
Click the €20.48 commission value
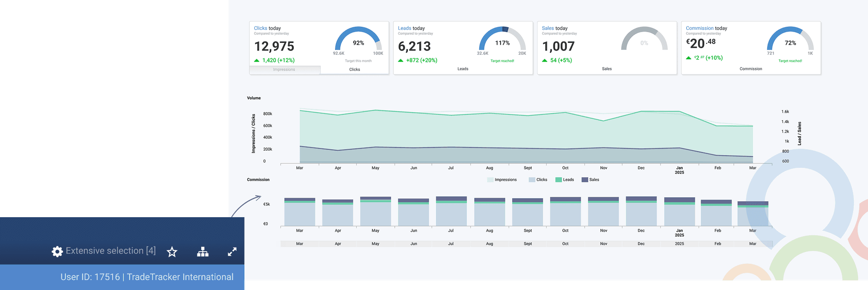point(701,43)
